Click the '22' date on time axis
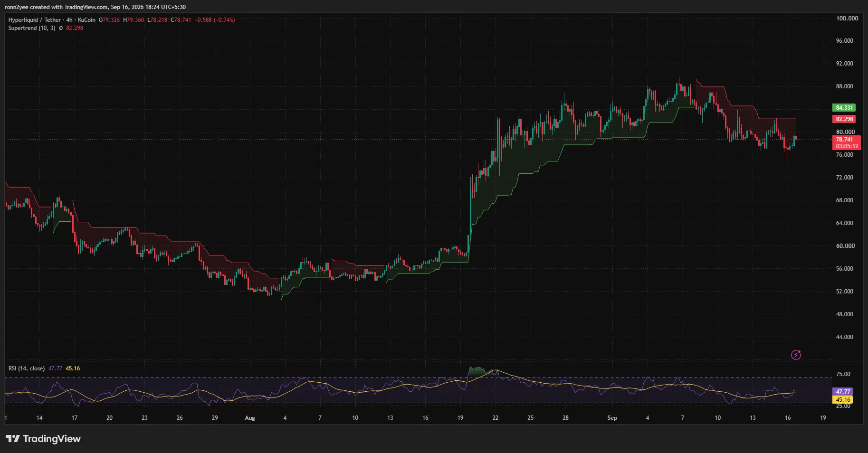 click(x=496, y=418)
